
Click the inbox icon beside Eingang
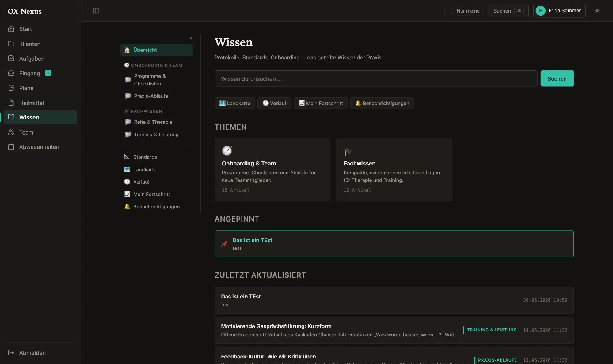coord(11,73)
